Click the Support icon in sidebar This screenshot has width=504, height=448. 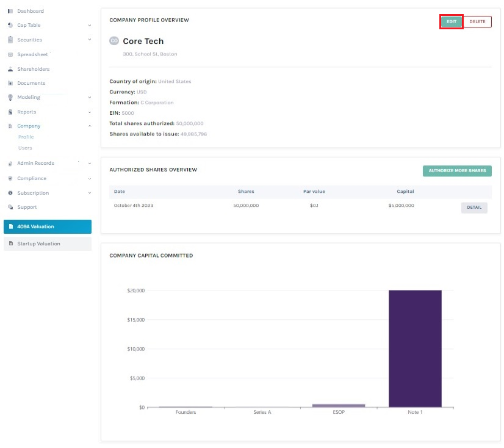tap(10, 207)
